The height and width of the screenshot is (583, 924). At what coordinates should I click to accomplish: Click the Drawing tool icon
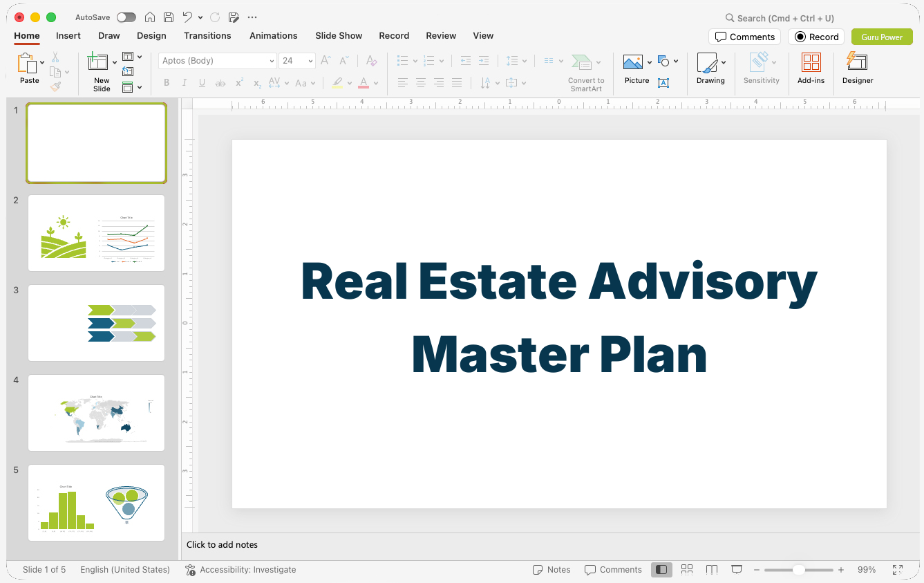coord(707,64)
